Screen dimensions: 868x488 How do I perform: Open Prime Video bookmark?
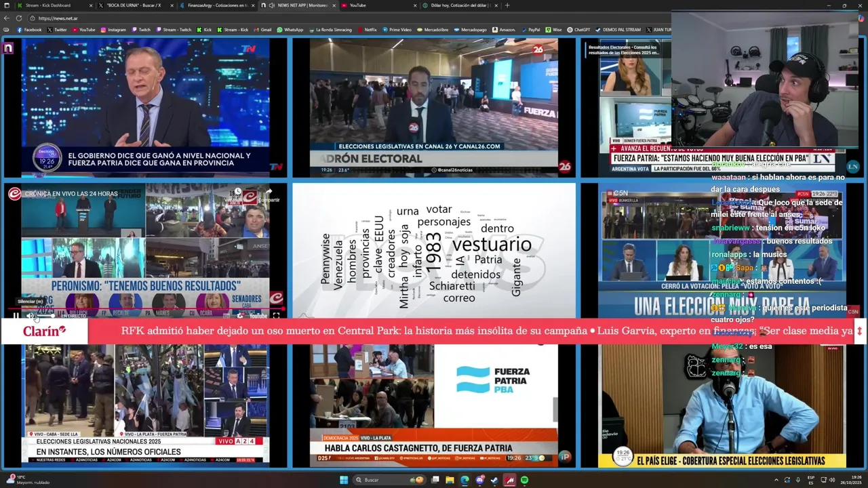(397, 30)
